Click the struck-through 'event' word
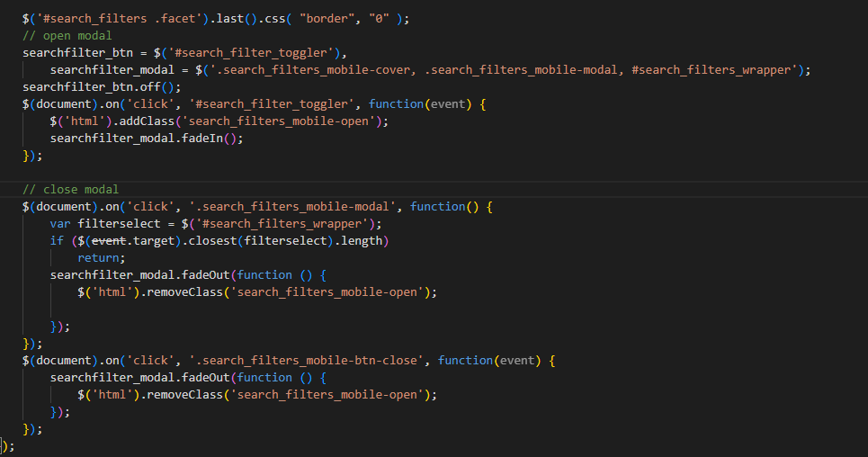 point(109,241)
